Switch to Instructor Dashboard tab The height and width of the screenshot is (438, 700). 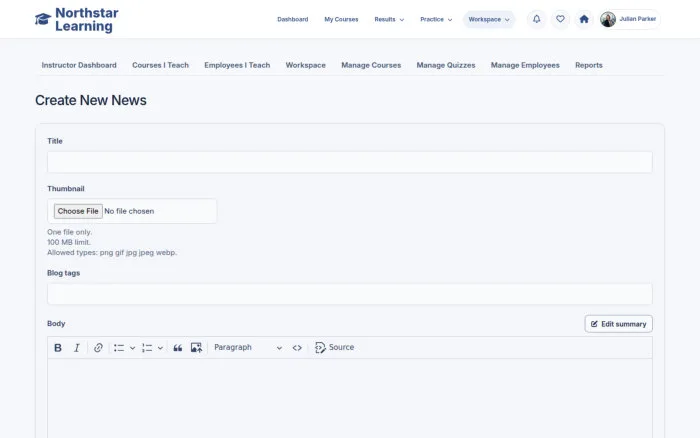click(x=79, y=65)
